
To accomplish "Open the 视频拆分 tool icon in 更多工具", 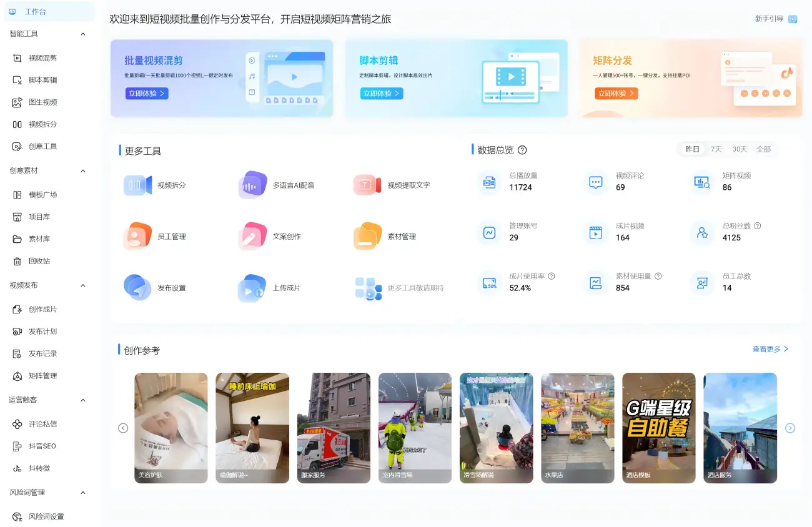I will pos(137,185).
